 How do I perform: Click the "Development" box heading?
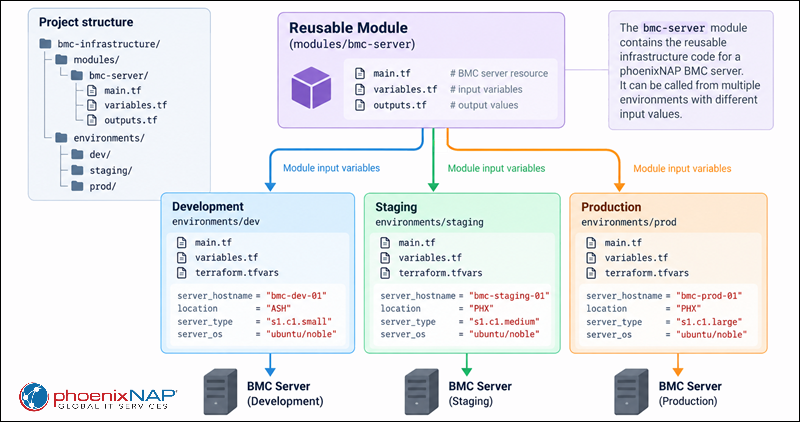pyautogui.click(x=208, y=207)
